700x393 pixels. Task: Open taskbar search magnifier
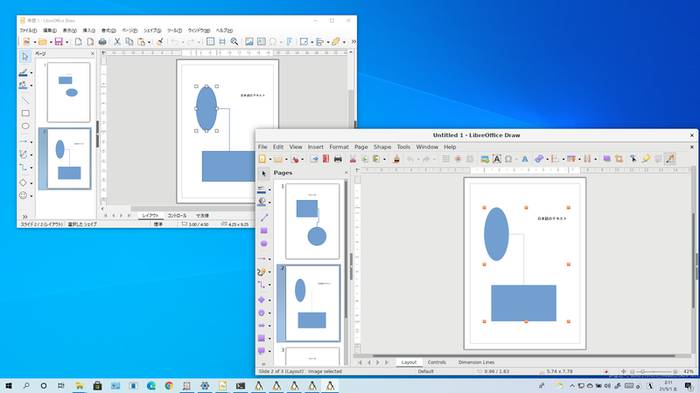click(26, 386)
